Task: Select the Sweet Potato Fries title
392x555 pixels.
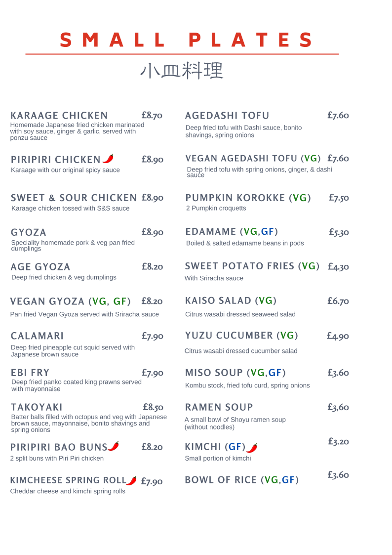Action: 252,266
